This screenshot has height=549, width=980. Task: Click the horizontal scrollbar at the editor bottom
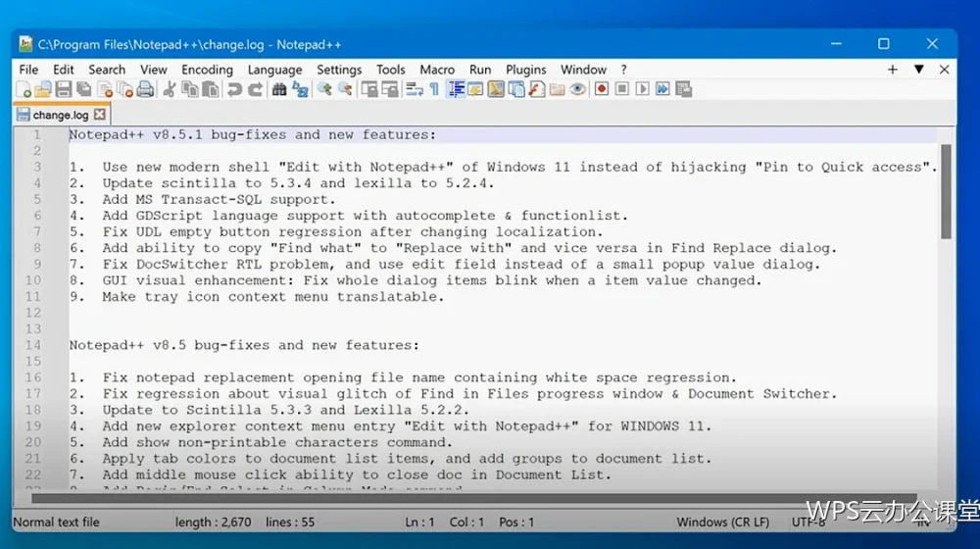tap(473, 498)
